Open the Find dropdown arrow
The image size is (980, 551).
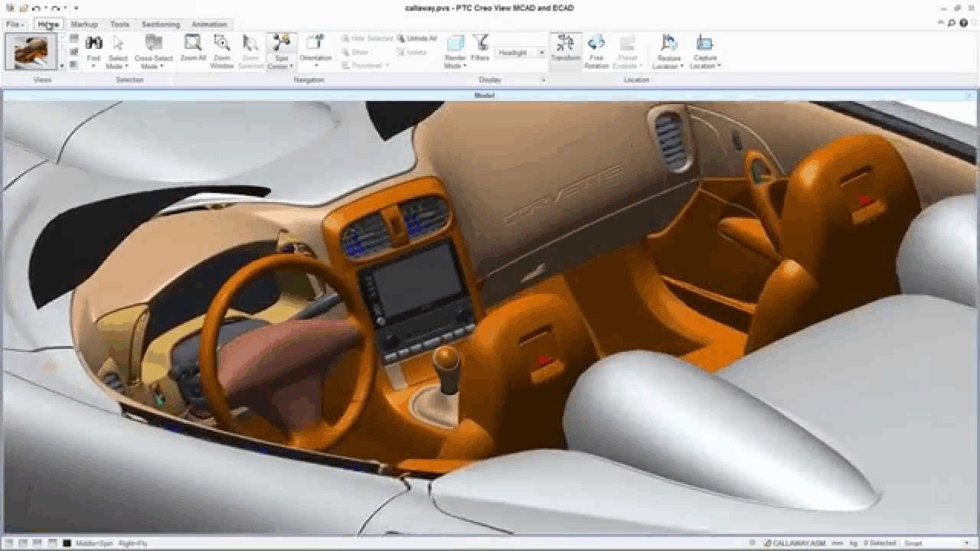coord(93,66)
